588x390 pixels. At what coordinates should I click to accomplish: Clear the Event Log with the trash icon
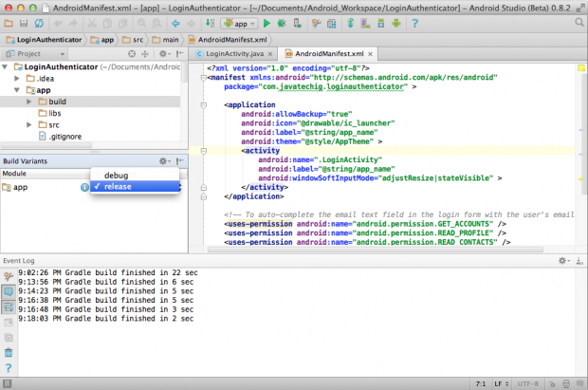9,353
